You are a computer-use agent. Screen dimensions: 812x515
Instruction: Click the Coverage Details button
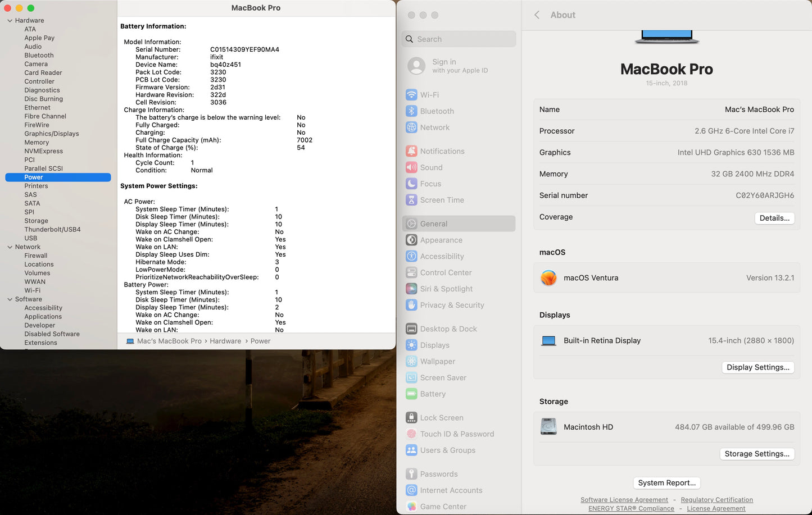pos(774,218)
